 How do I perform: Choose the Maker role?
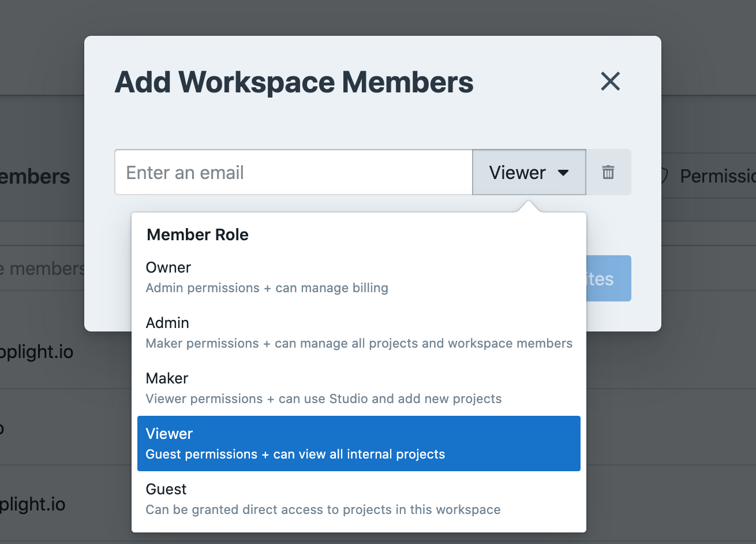coord(167,378)
